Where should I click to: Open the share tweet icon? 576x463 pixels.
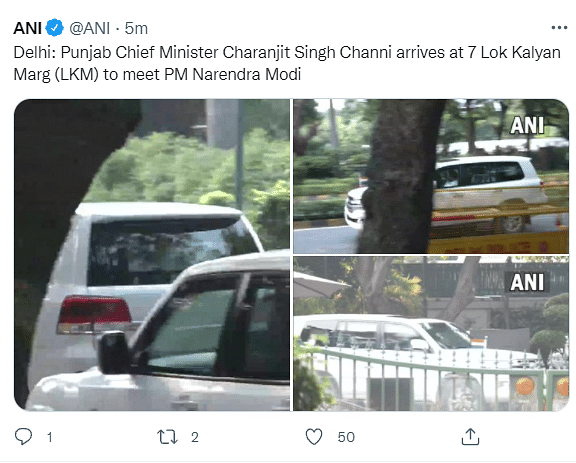470,437
